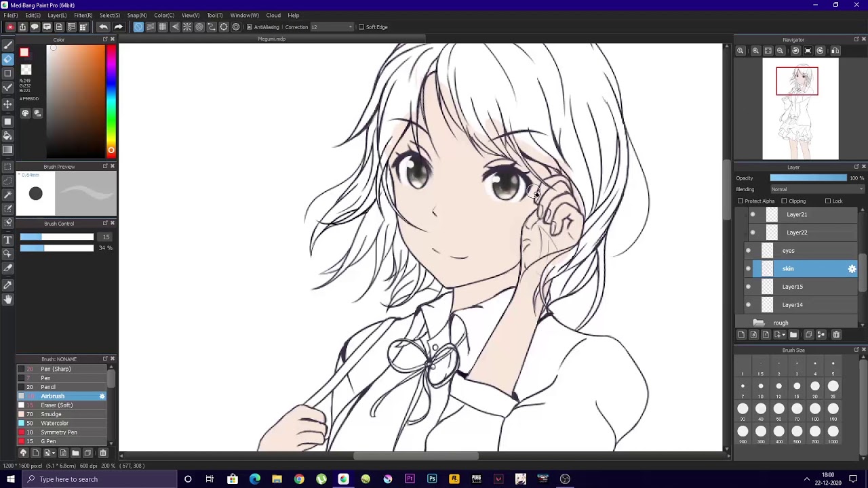Delete brush with Brush panel trash icon
The image size is (868, 488).
(103, 453)
